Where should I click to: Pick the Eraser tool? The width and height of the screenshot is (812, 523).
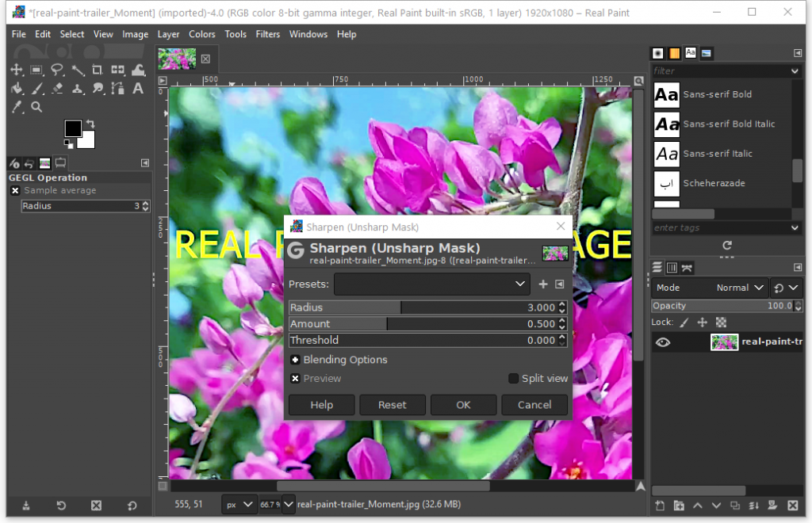57,88
